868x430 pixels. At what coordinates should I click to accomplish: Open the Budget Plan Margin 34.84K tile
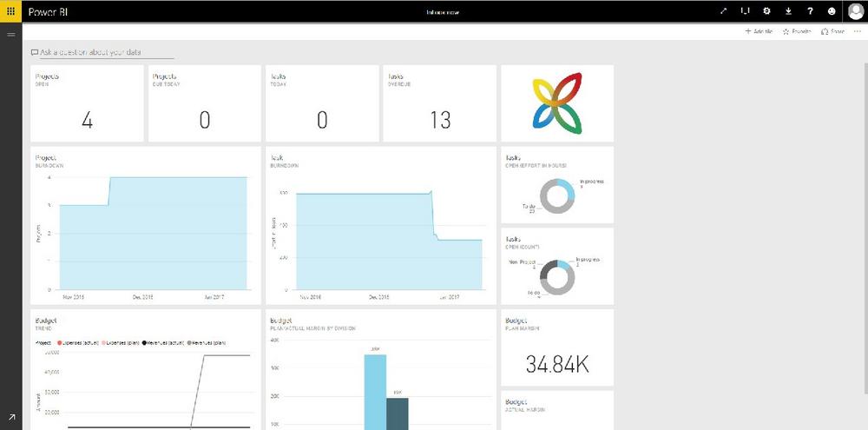click(557, 347)
